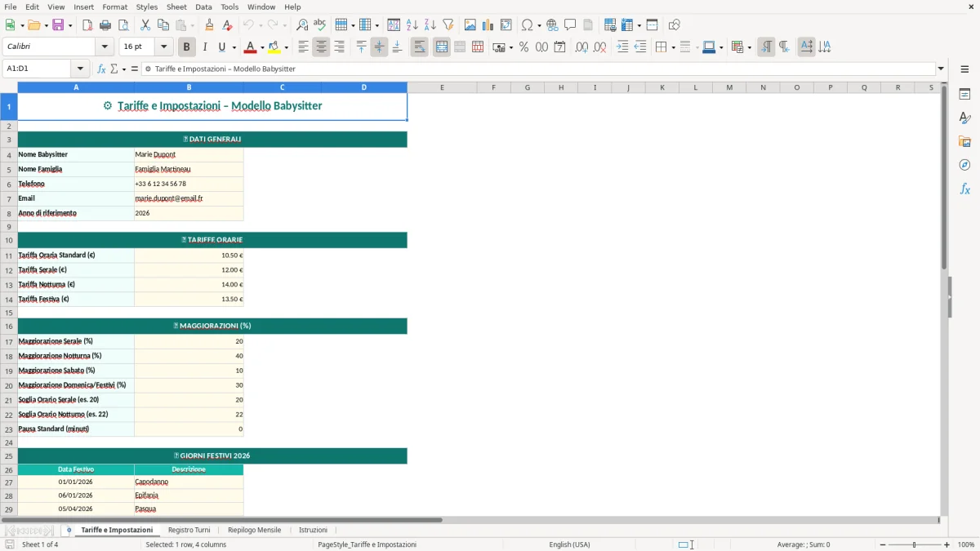Open the font name dropdown

104,47
